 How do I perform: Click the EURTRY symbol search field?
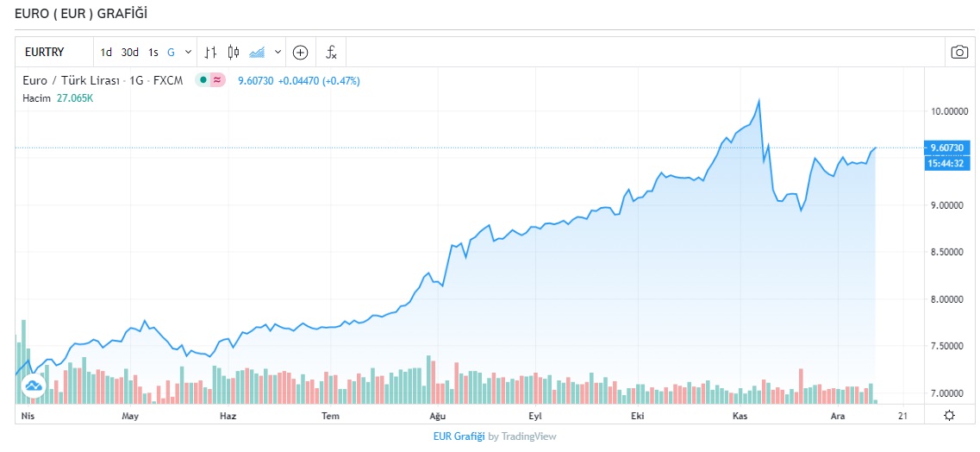tap(52, 52)
